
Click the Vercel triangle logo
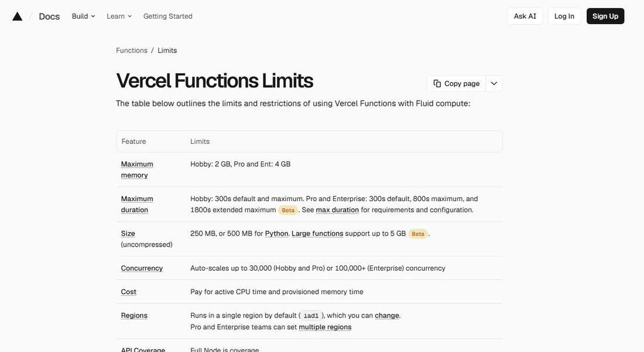(17, 16)
